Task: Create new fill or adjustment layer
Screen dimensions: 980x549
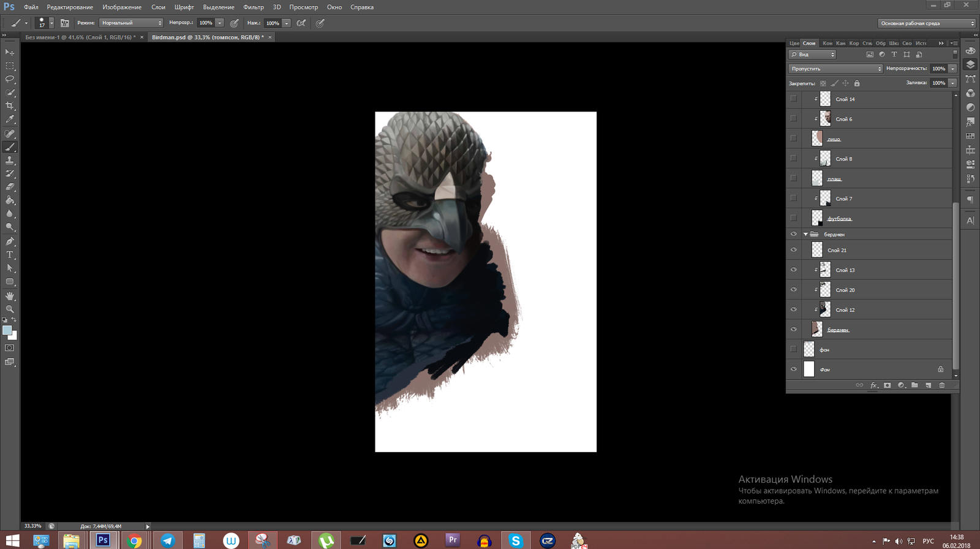Action: pyautogui.click(x=901, y=385)
